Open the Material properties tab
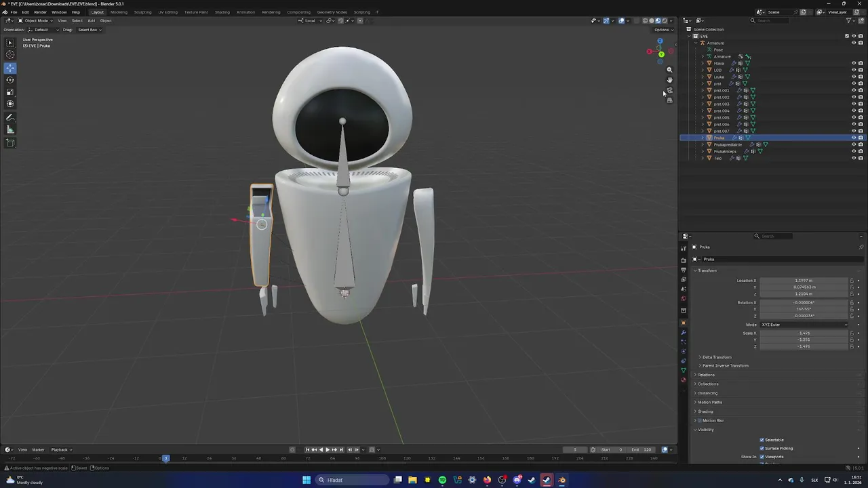 [x=684, y=380]
